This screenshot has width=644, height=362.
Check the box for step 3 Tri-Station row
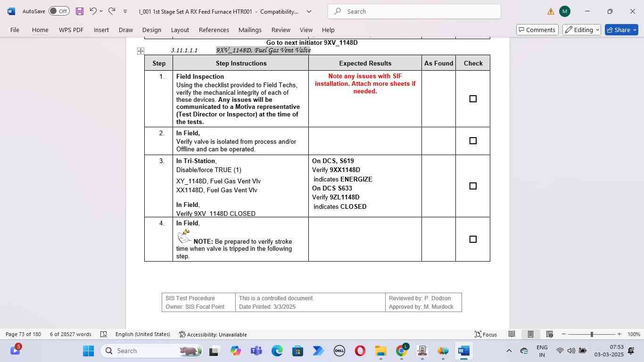pyautogui.click(x=473, y=186)
